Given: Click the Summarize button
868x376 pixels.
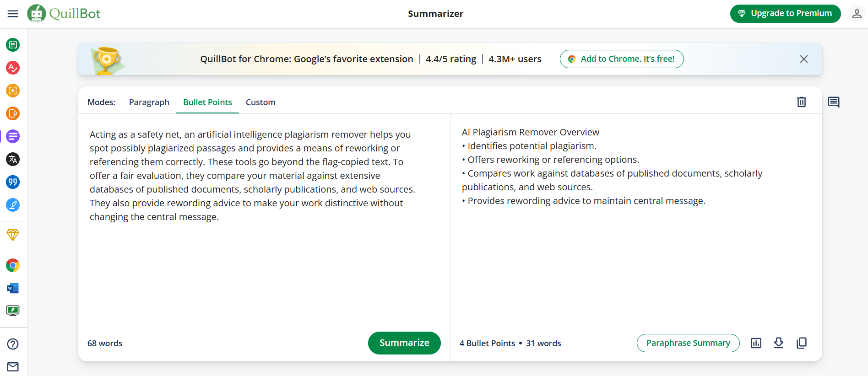Looking at the screenshot, I should click(x=404, y=343).
